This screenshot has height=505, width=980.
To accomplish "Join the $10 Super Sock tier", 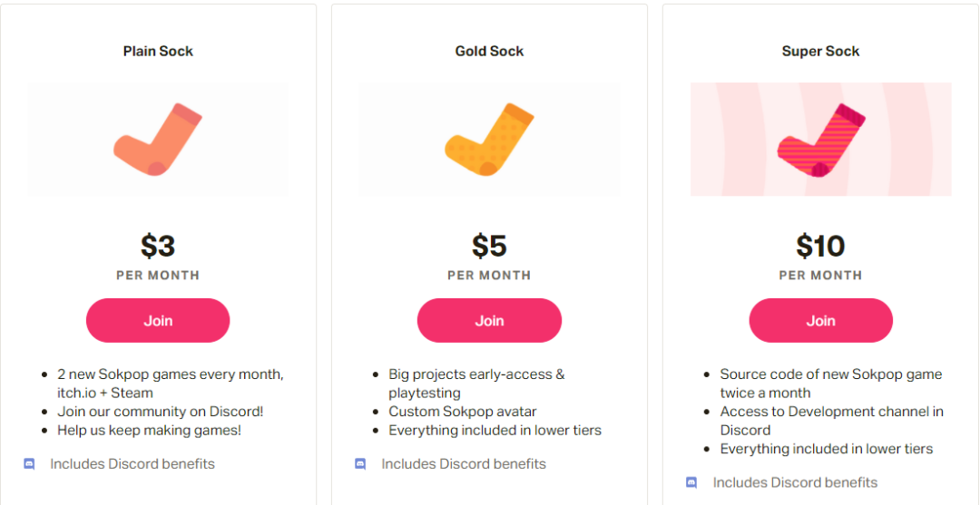I will click(x=820, y=320).
